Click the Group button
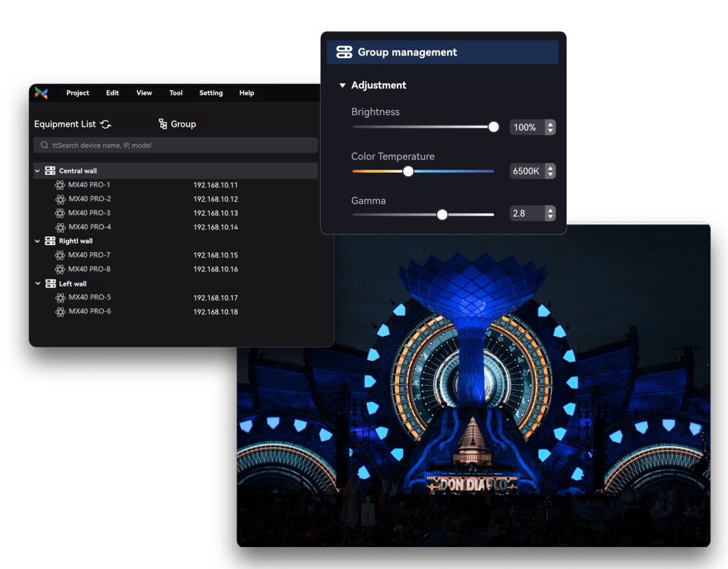 [x=177, y=124]
